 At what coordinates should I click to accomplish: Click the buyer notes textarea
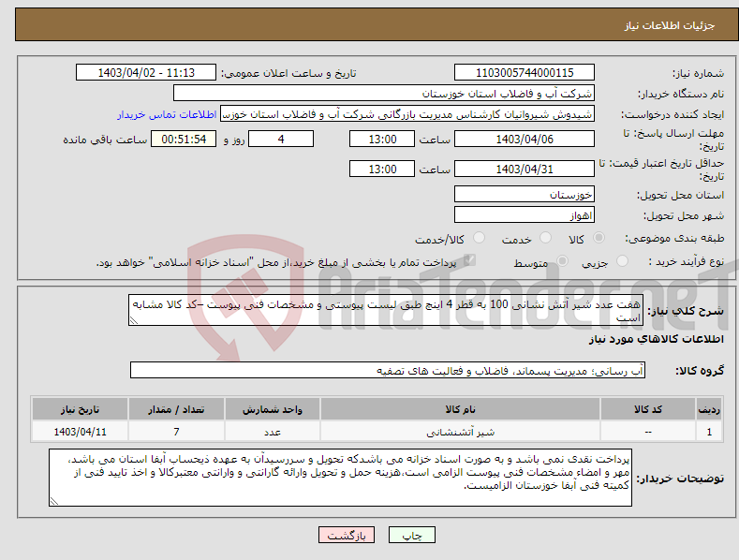click(340, 478)
